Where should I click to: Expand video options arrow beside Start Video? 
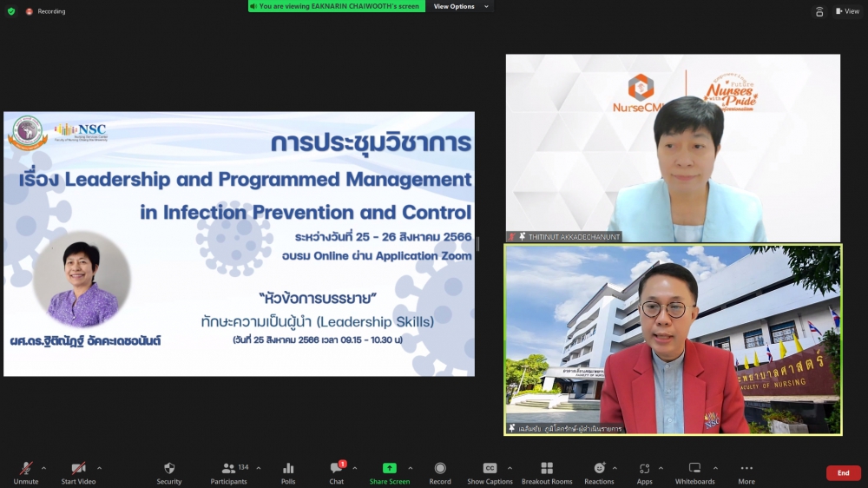99,468
